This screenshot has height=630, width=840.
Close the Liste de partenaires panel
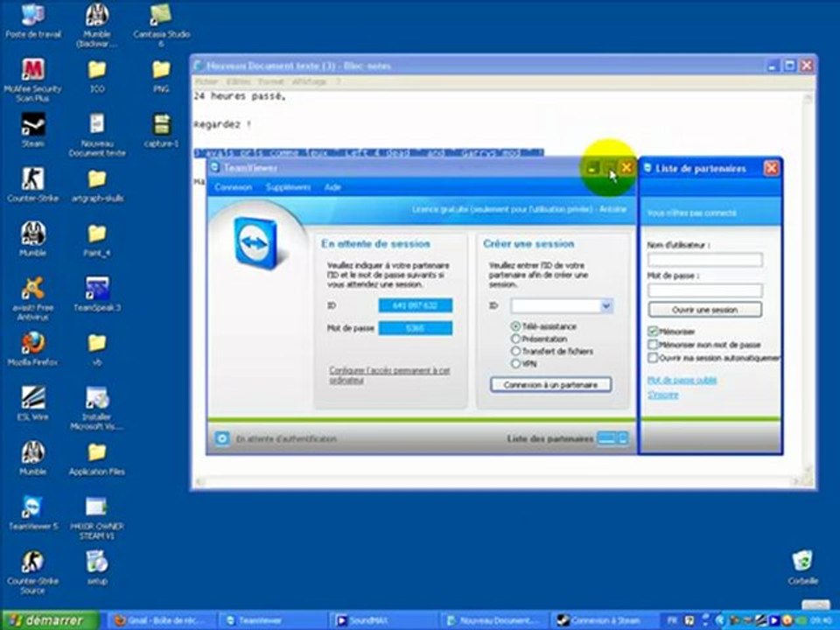pyautogui.click(x=771, y=168)
